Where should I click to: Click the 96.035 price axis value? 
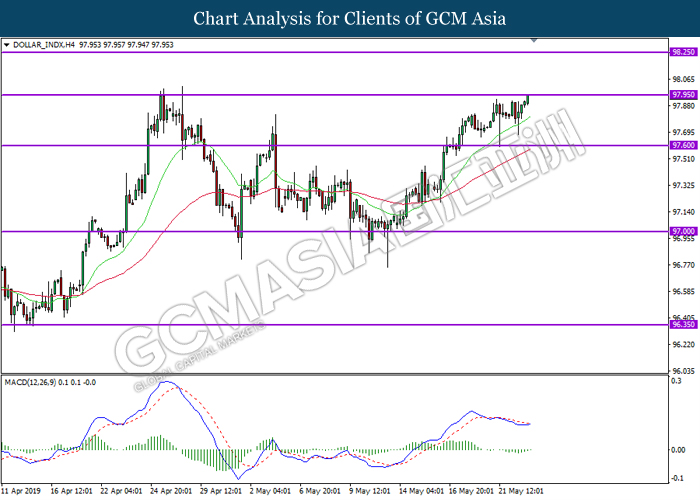(683, 371)
